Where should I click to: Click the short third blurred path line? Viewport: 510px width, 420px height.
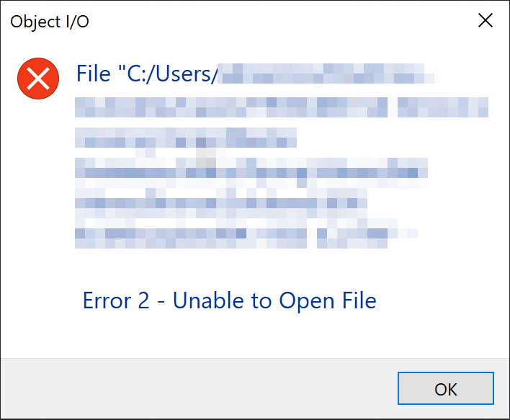click(x=185, y=137)
